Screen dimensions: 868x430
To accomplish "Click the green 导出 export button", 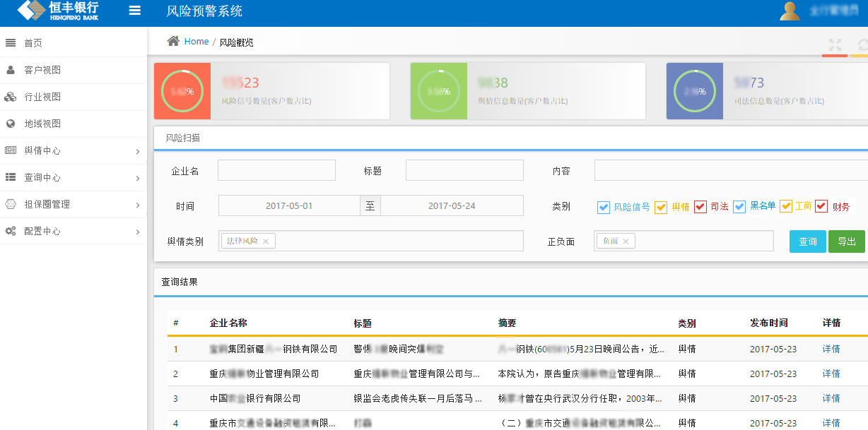I will tap(846, 241).
